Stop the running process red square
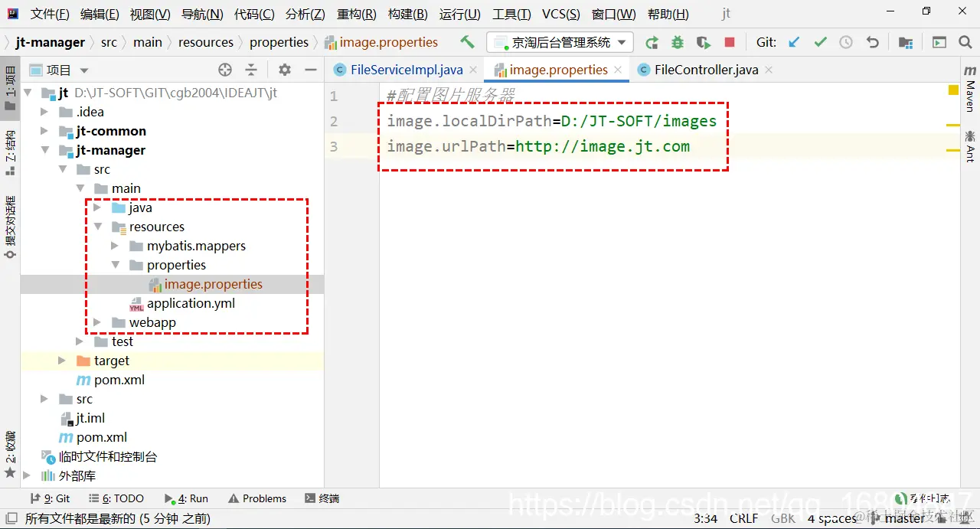Image resolution: width=980 pixels, height=529 pixels. click(730, 43)
